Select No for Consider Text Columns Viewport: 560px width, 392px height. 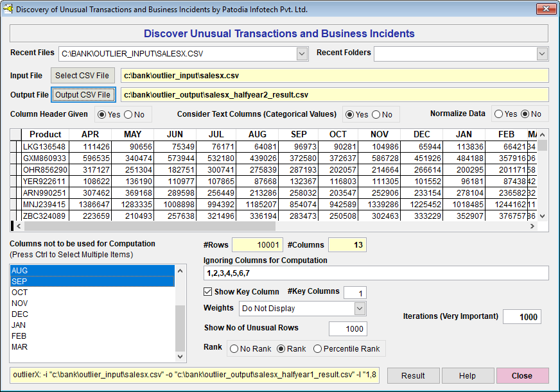click(x=376, y=115)
